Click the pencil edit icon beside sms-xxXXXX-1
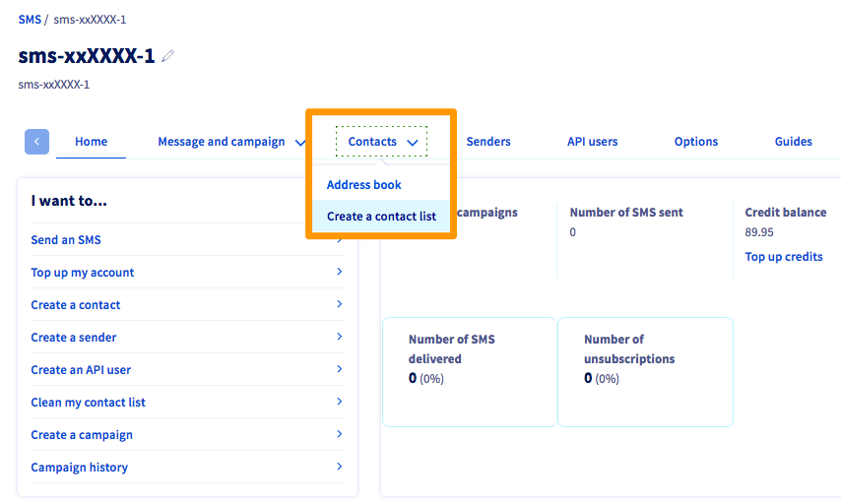 pyautogui.click(x=168, y=56)
